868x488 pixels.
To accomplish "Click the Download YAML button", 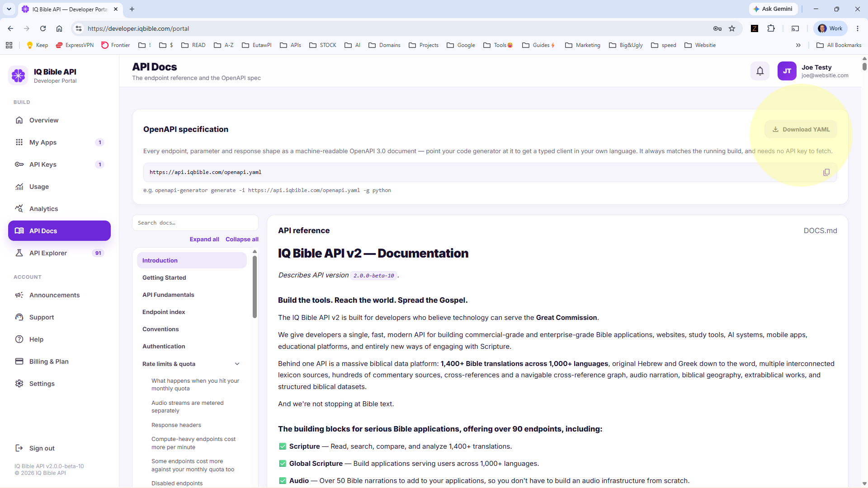I will click(801, 129).
